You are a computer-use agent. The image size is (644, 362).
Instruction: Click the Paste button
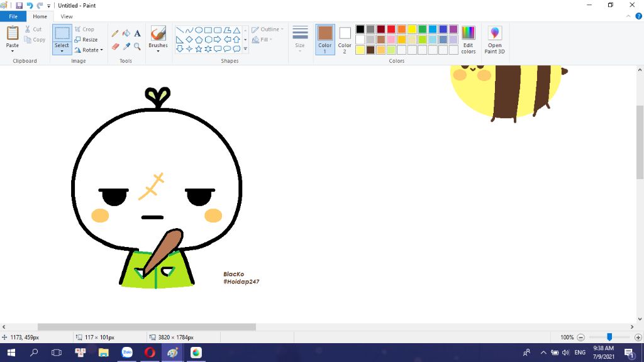point(13,38)
